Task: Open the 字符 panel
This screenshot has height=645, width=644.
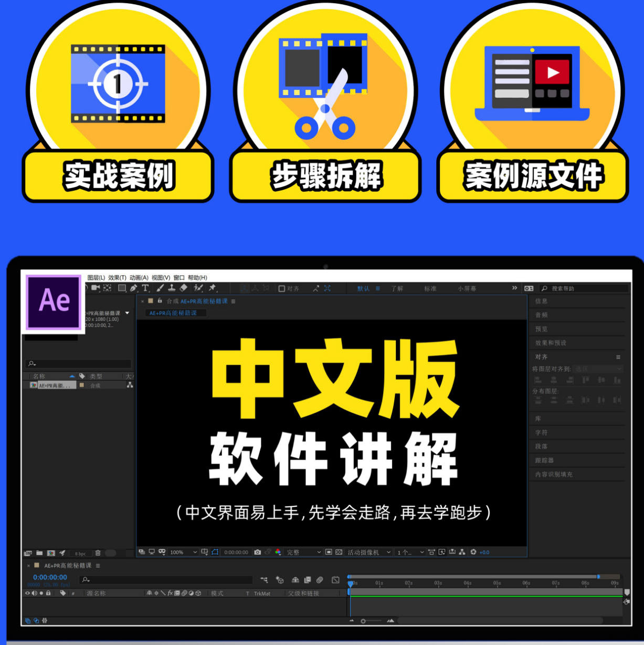Action: coord(541,432)
